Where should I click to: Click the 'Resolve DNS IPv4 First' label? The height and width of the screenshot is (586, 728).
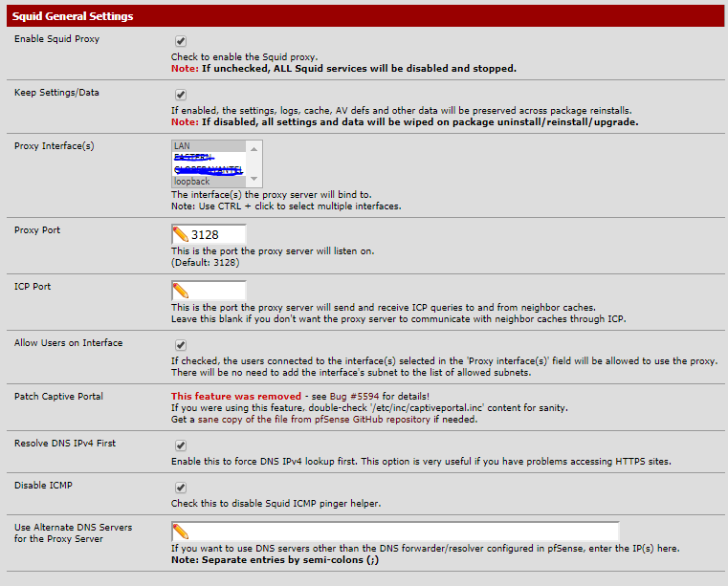click(65, 444)
